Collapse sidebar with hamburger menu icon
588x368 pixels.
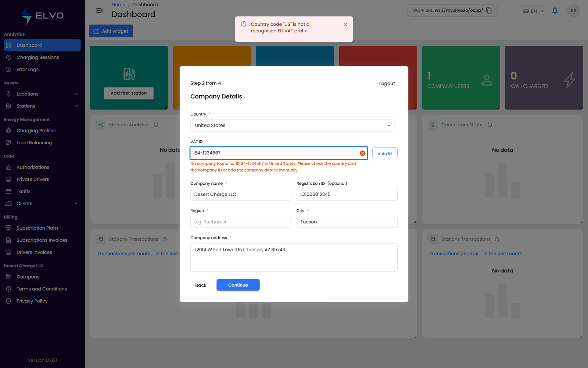point(99,10)
